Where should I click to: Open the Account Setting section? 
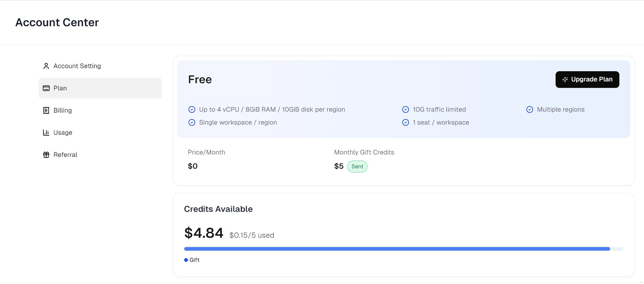point(77,66)
